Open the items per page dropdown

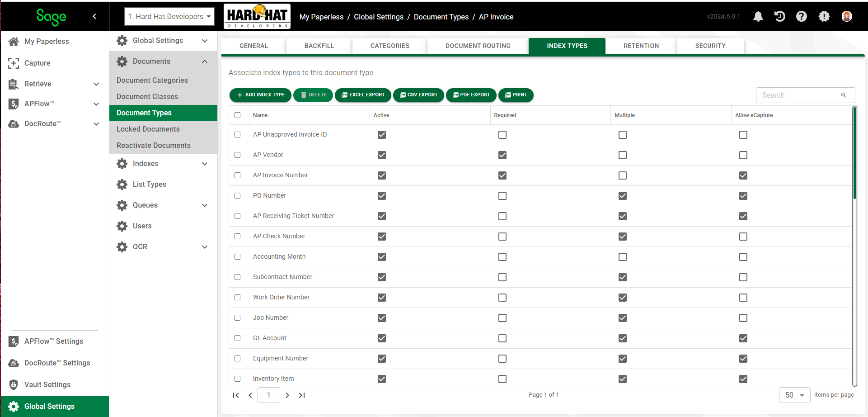[x=794, y=395]
